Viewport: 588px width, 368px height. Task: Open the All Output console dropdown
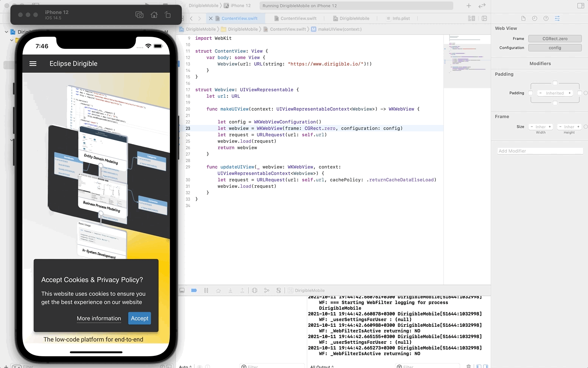322,366
